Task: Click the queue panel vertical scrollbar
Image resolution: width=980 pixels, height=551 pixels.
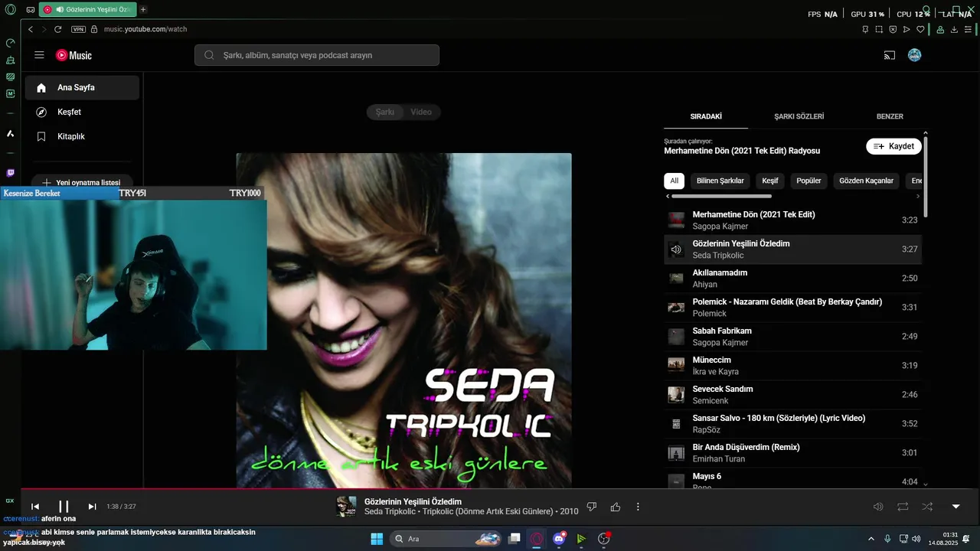Action: click(926, 176)
